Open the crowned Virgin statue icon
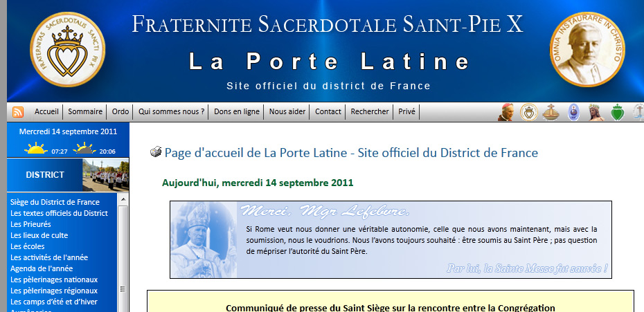 593,112
